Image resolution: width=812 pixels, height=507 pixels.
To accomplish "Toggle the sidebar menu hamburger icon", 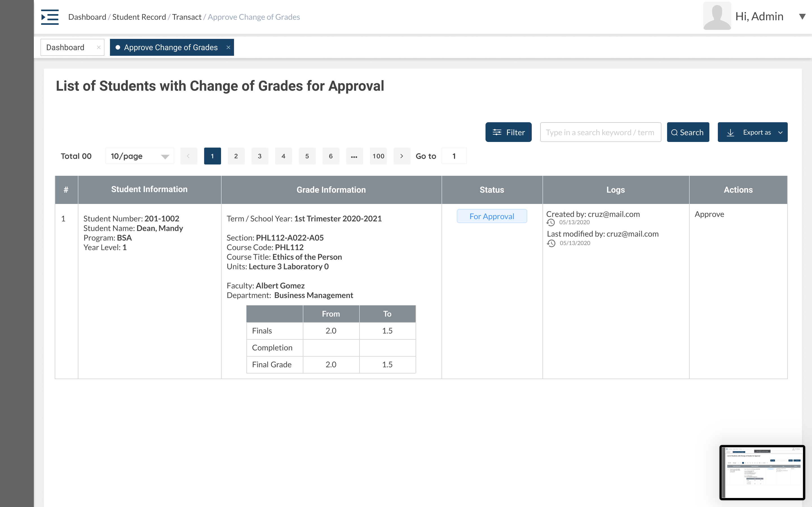I will click(x=50, y=17).
